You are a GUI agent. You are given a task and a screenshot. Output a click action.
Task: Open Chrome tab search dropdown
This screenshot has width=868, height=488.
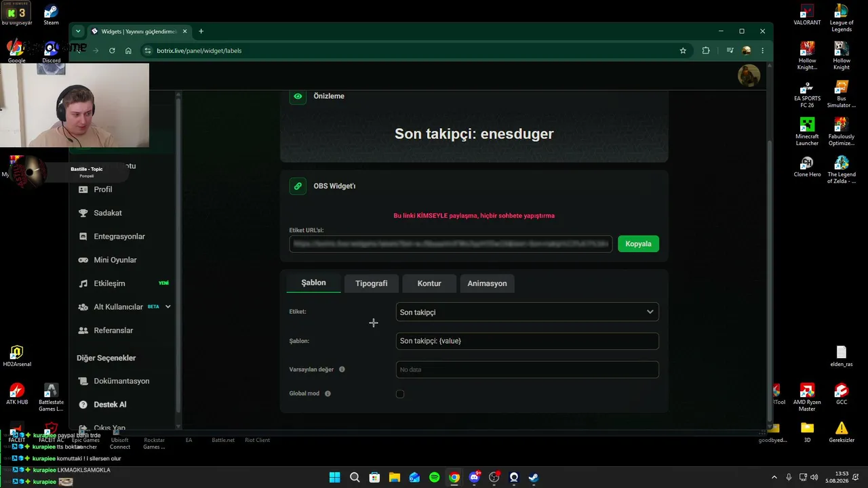click(78, 31)
